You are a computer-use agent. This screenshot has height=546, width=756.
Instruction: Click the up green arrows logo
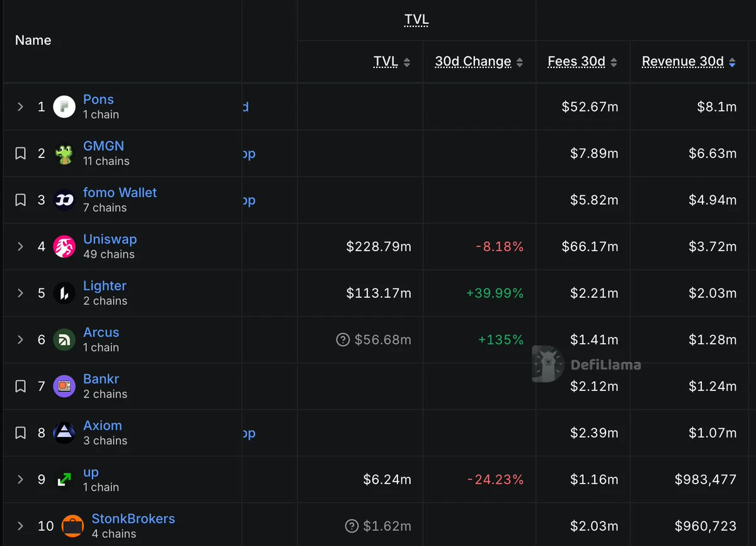64,480
